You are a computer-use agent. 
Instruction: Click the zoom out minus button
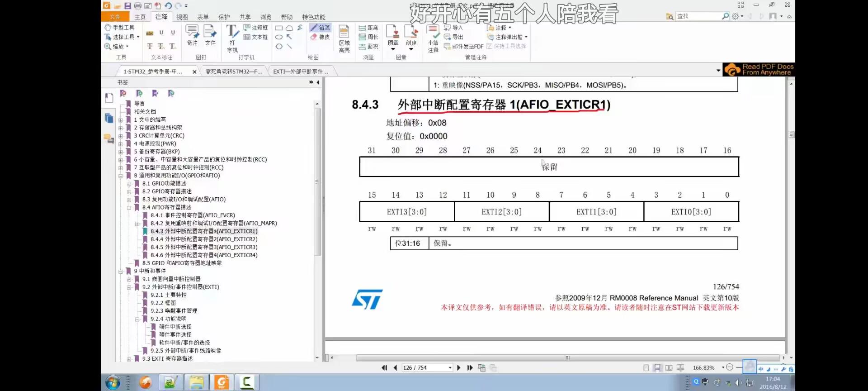[729, 367]
